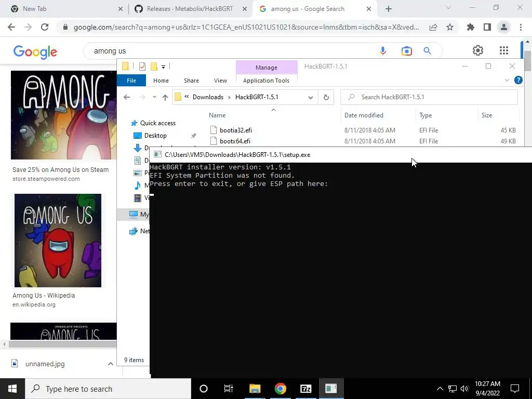Open Share tab in Explorer ribbon
Screen dimensions: 532x399
(191, 81)
